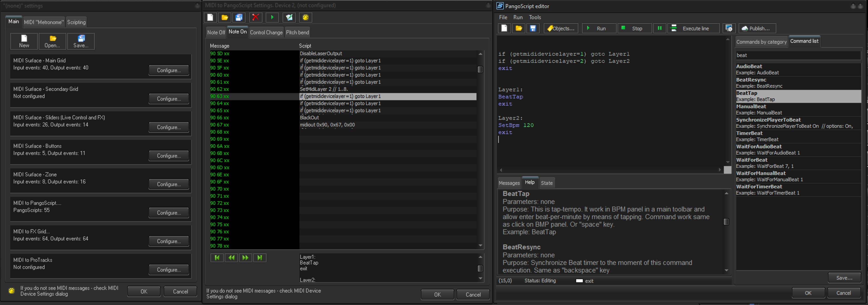Click the Publish... cloud button

coord(757,28)
